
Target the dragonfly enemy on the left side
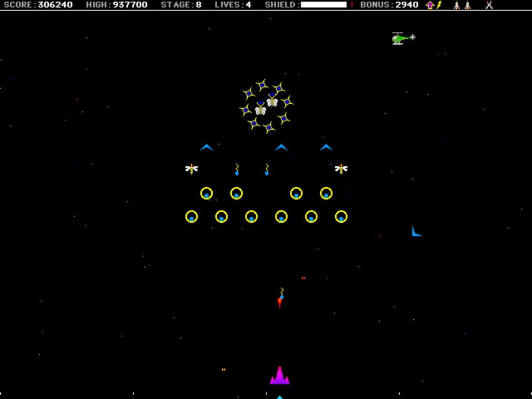point(191,168)
